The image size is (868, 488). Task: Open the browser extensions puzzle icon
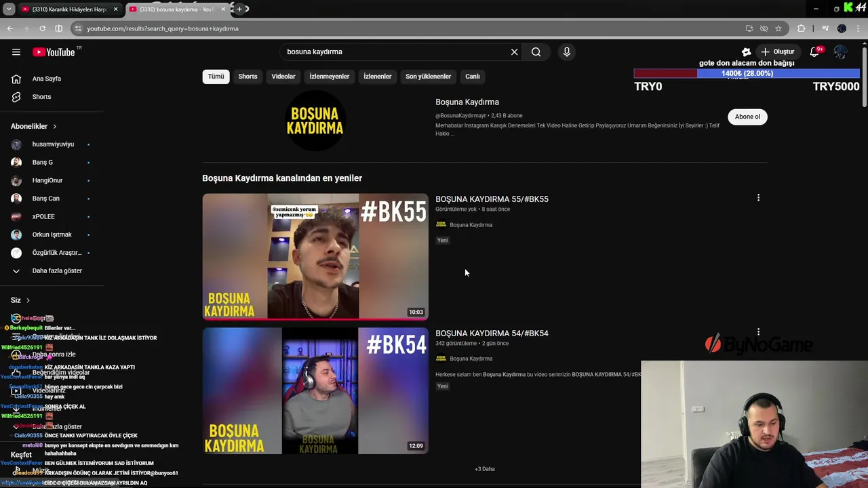point(802,28)
